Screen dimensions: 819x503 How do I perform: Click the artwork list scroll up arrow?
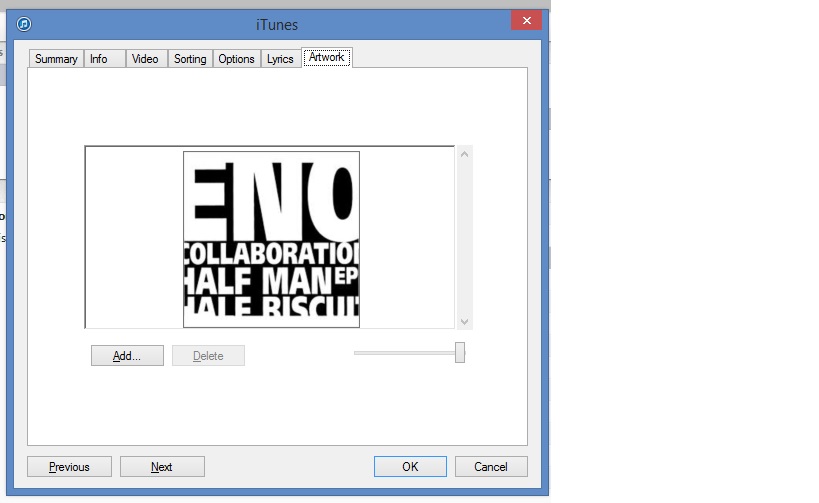[x=464, y=154]
